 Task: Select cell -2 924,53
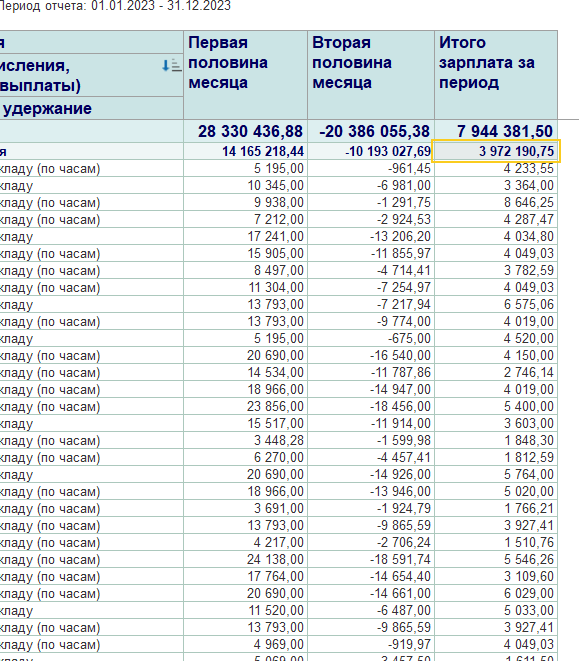point(371,219)
